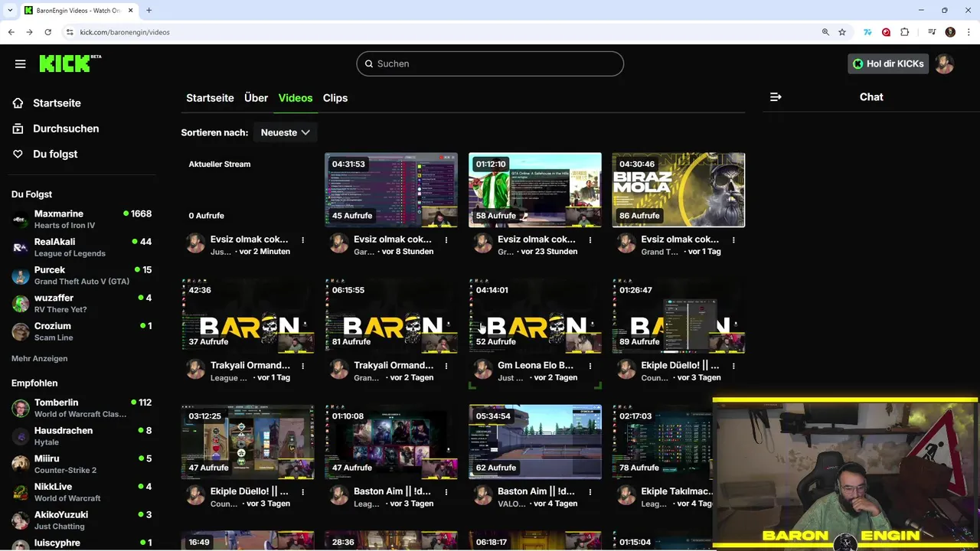
Task: Click Ekiple Takılmac... video title
Action: pyautogui.click(x=678, y=491)
